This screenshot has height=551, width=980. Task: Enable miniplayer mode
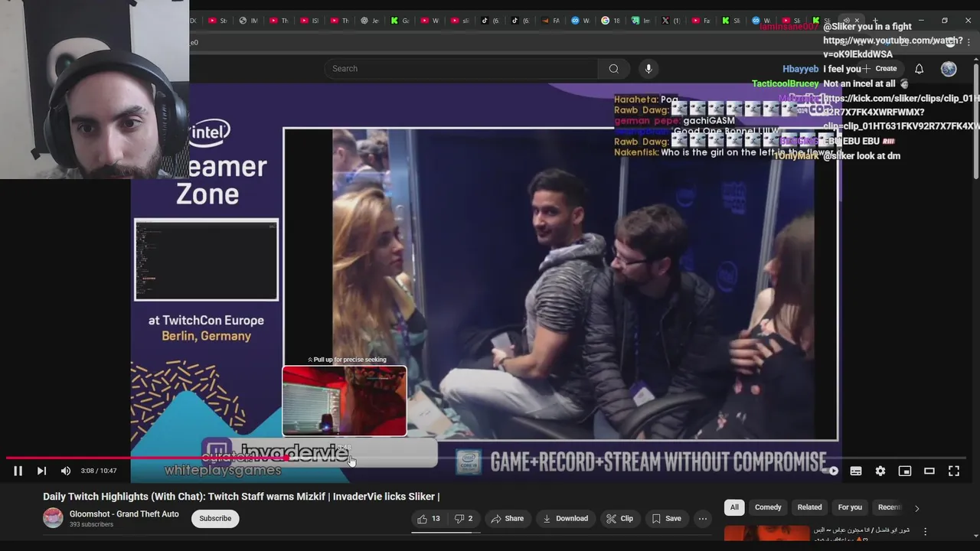905,471
